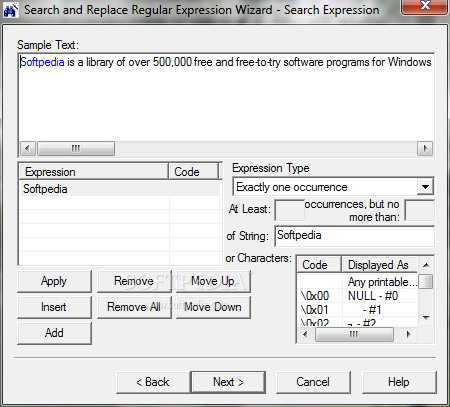This screenshot has width=450, height=407.
Task: Click the binoculars app icon in title bar
Action: tap(10, 10)
